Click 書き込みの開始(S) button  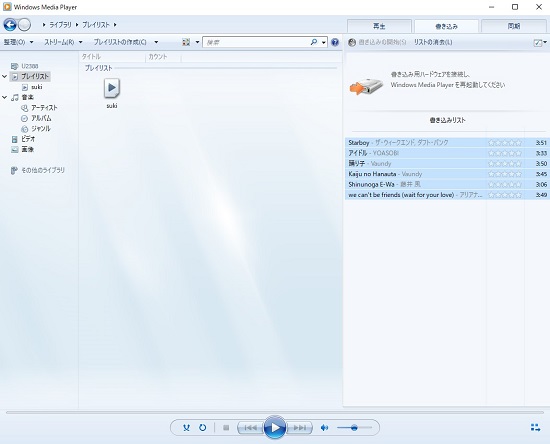[377, 42]
